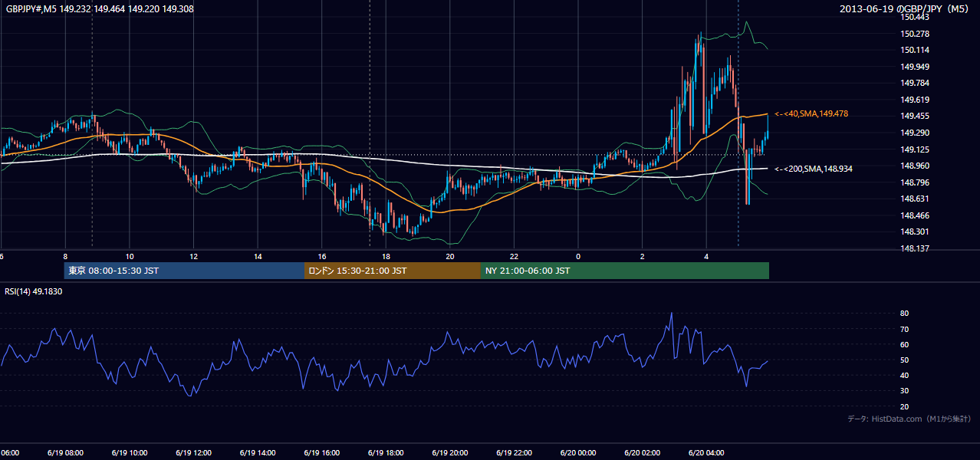Image resolution: width=980 pixels, height=460 pixels.
Task: Click price axis value 148.960
Action: pyautogui.click(x=915, y=166)
